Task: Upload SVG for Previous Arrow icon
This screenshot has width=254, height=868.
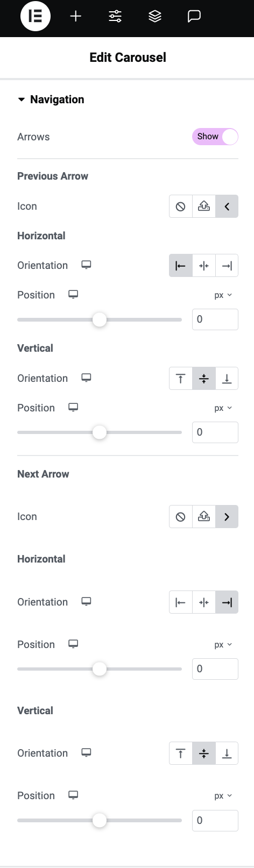Action: pyautogui.click(x=204, y=206)
